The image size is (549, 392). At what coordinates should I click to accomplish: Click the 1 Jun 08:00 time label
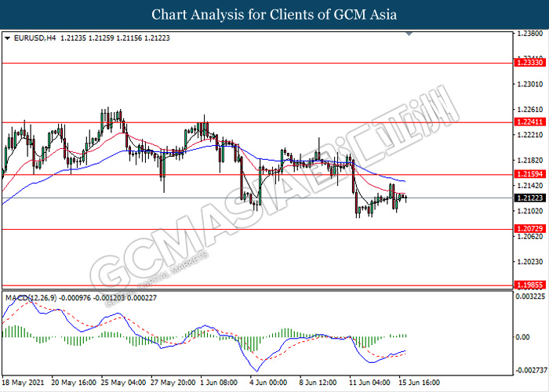[218, 383]
